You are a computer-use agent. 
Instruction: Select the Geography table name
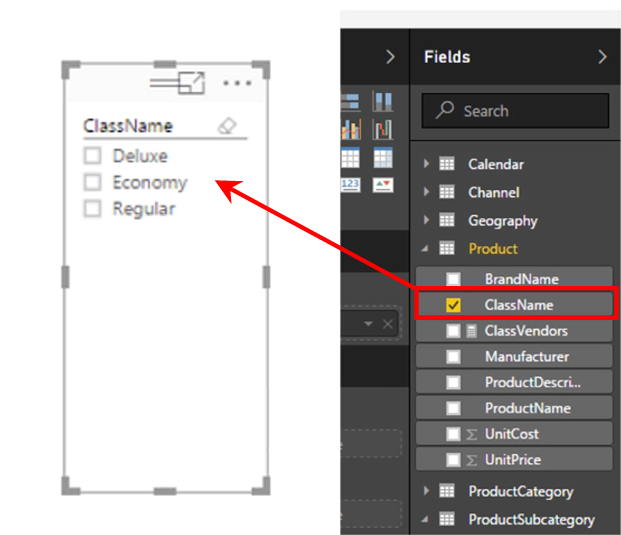503,221
